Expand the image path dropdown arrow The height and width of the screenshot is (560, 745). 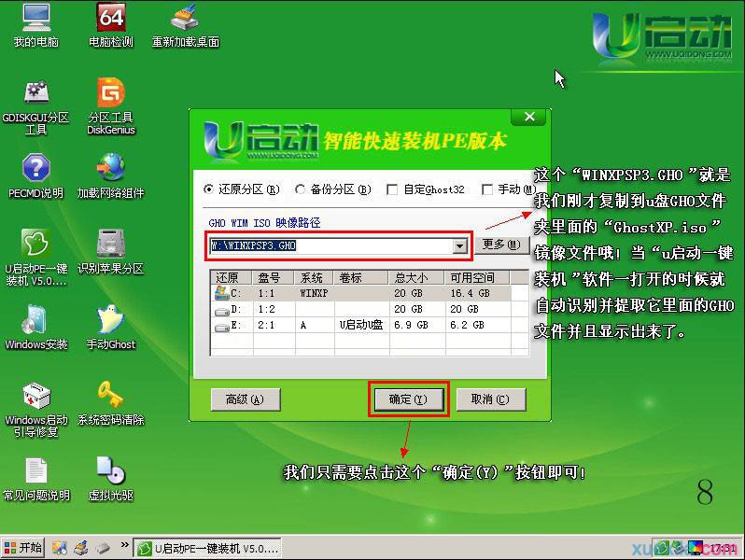pyautogui.click(x=459, y=245)
